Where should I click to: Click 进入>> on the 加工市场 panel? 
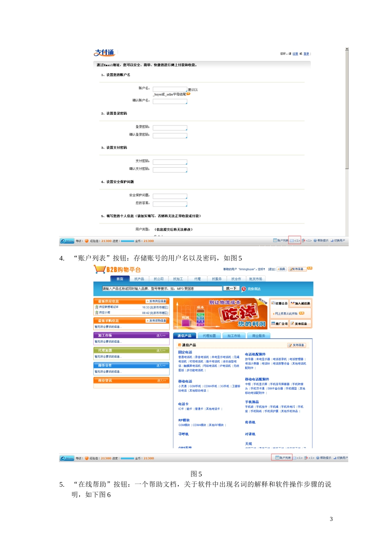click(161, 336)
